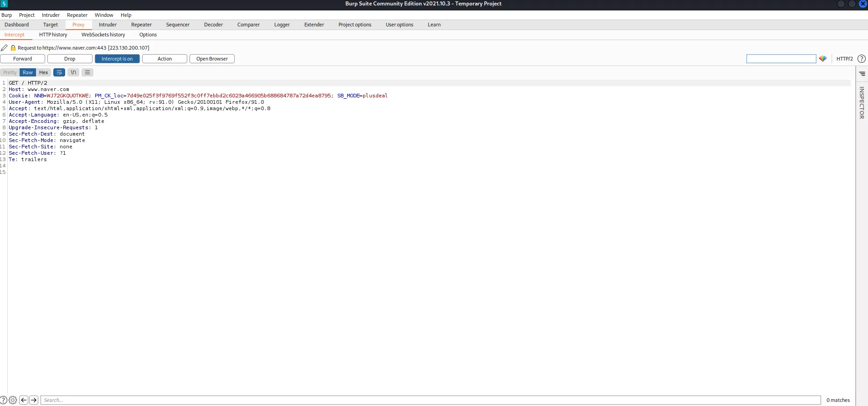Viewport: 868px width, 406px height.
Task: Open the Comparer tab
Action: 248,25
